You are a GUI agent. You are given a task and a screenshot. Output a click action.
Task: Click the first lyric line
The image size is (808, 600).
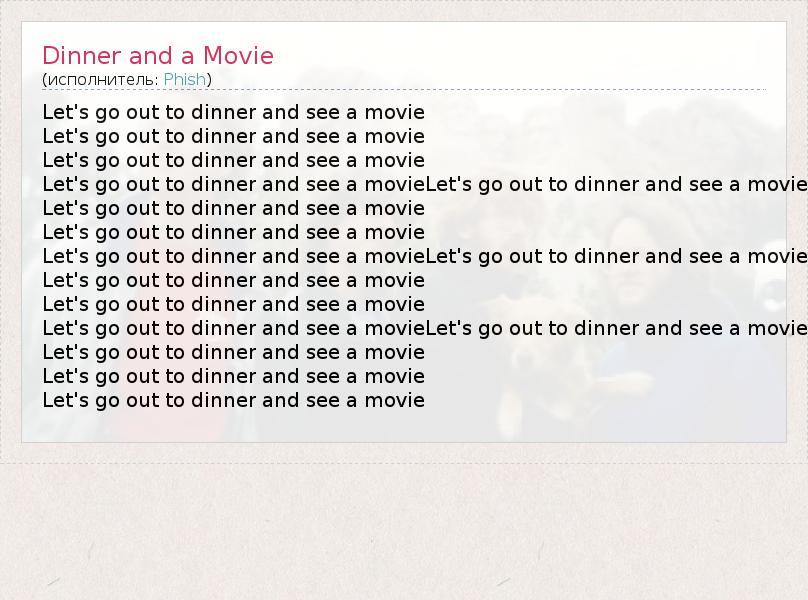tap(233, 112)
